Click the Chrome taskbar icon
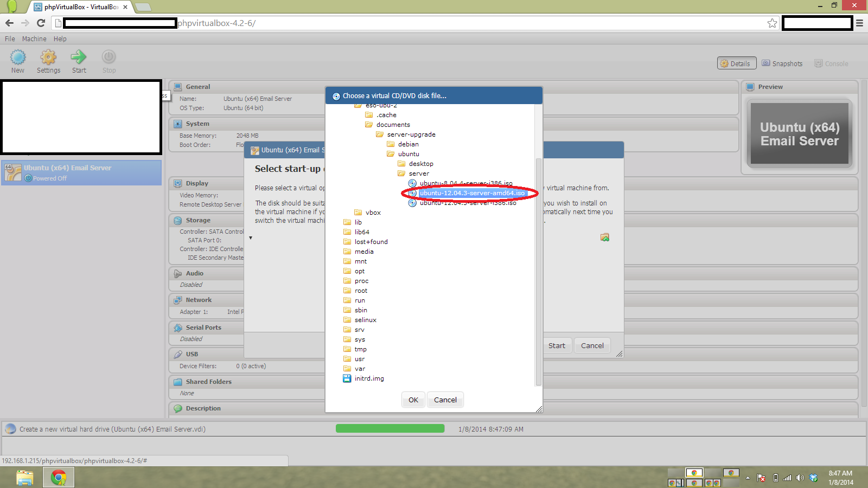The height and width of the screenshot is (488, 868). (x=59, y=478)
